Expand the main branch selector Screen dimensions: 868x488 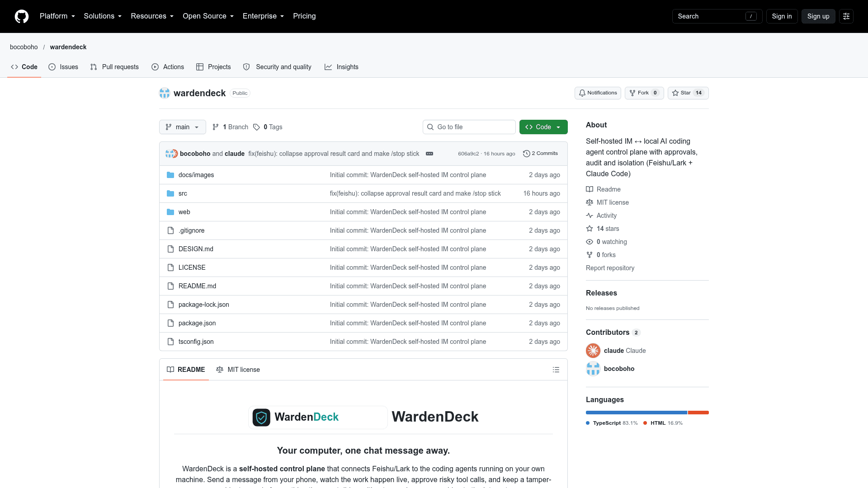pos(183,127)
